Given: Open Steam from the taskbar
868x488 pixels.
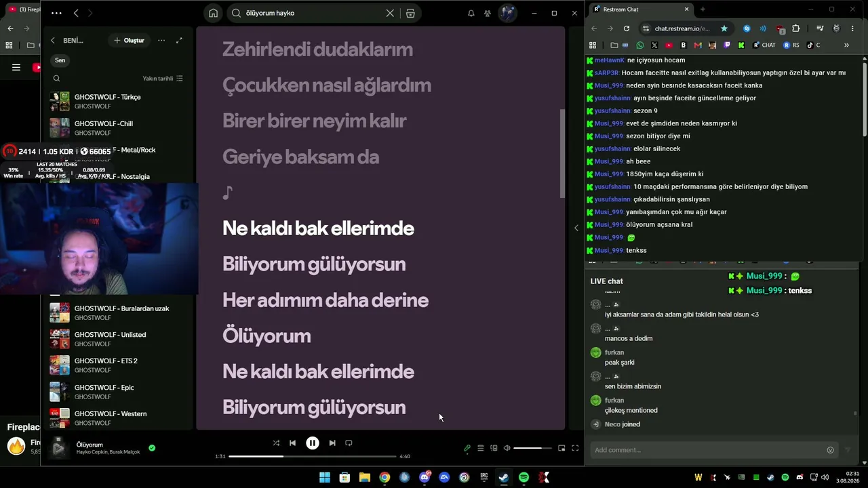Looking at the screenshot, I should [504, 478].
